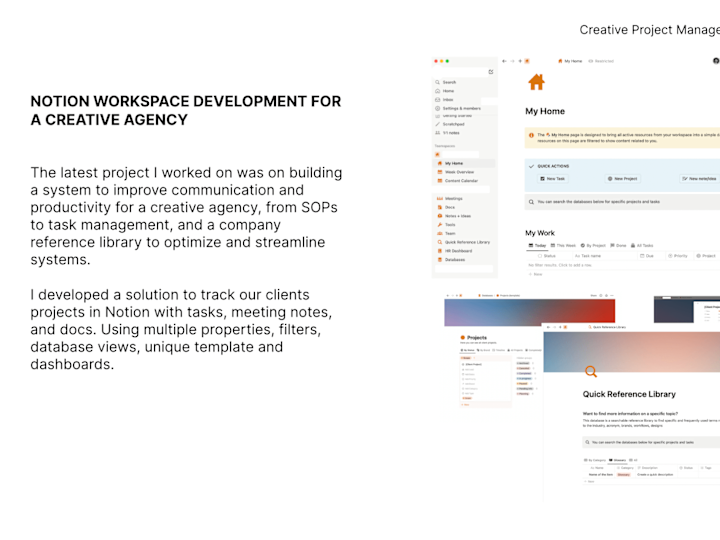Open Week Overview in the sidebar
Image resolution: width=720 pixels, height=540 pixels.
point(456,172)
